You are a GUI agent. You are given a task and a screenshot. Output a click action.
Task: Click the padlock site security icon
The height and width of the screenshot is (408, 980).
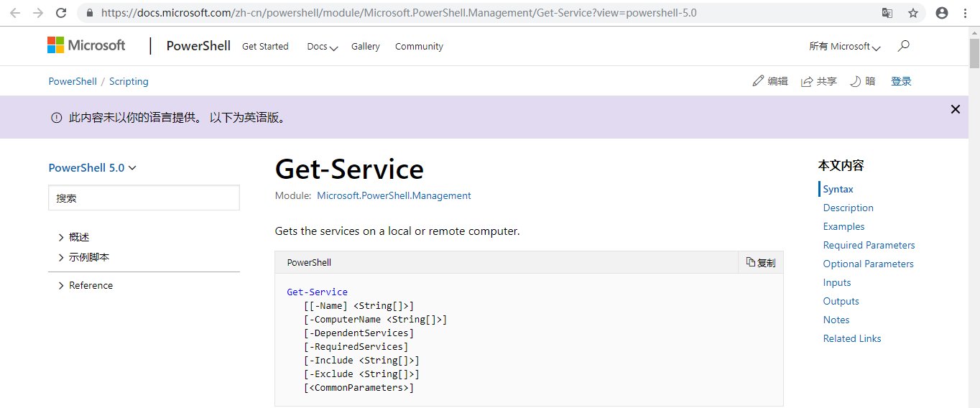90,13
